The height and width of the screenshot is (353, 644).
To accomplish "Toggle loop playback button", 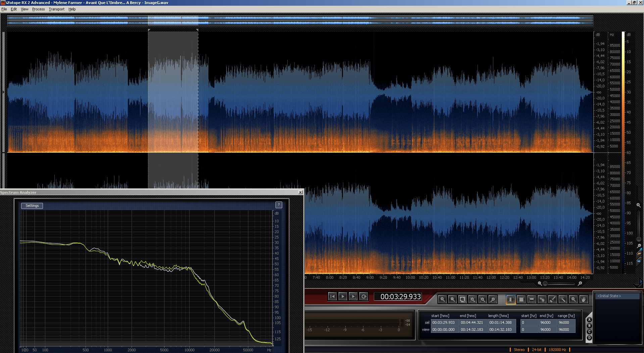I will pyautogui.click(x=364, y=296).
